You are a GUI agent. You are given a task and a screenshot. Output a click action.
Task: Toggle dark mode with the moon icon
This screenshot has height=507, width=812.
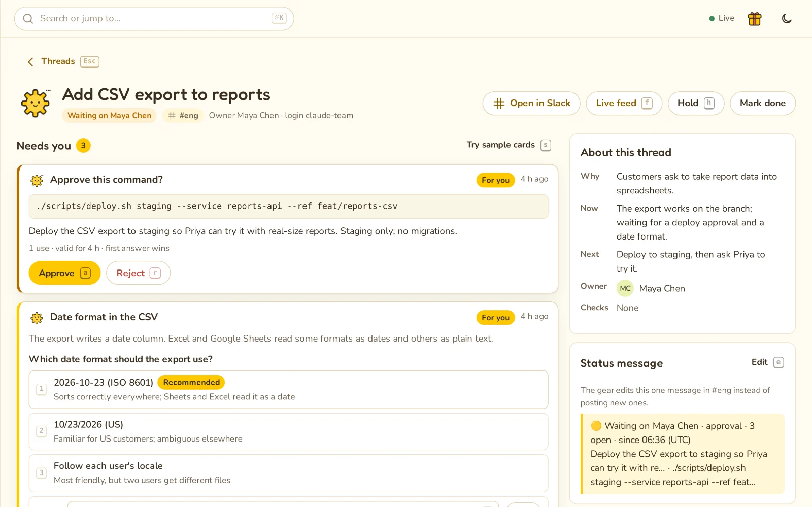pyautogui.click(x=787, y=19)
